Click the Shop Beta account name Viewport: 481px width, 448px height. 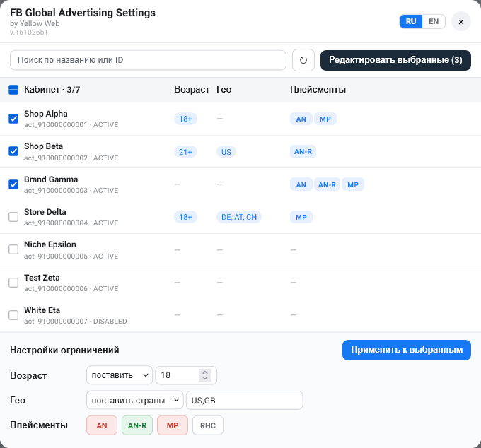(44, 146)
